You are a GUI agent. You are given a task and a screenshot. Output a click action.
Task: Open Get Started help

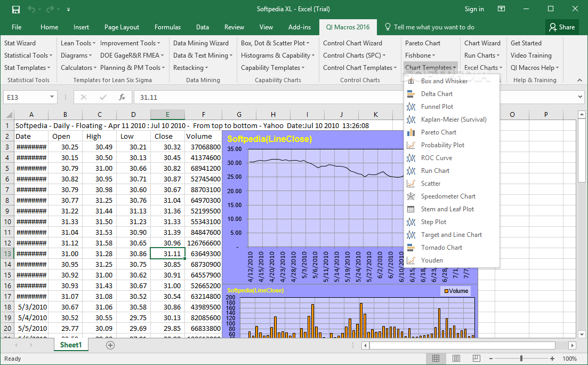(526, 43)
